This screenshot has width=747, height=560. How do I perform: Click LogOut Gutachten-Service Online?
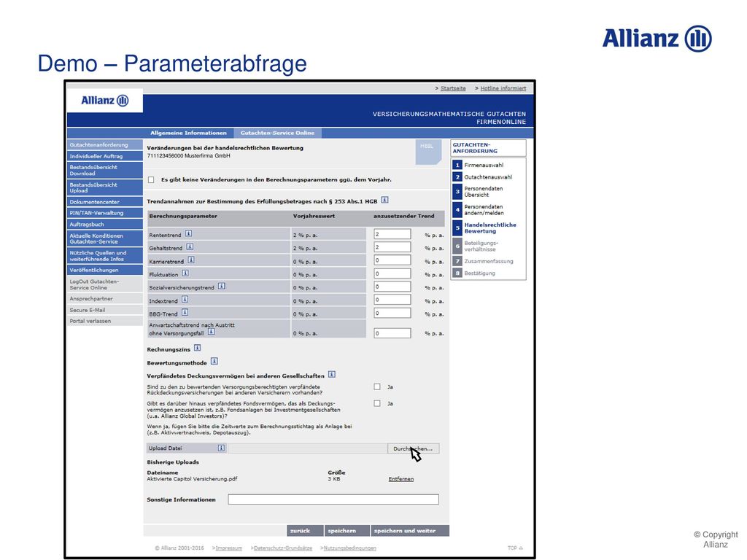pyautogui.click(x=105, y=284)
